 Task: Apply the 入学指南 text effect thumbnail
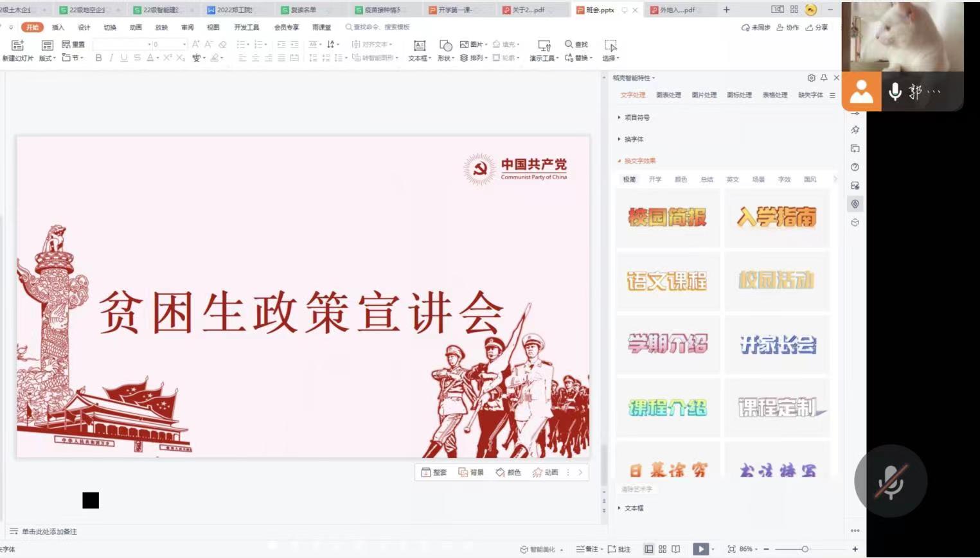(776, 218)
